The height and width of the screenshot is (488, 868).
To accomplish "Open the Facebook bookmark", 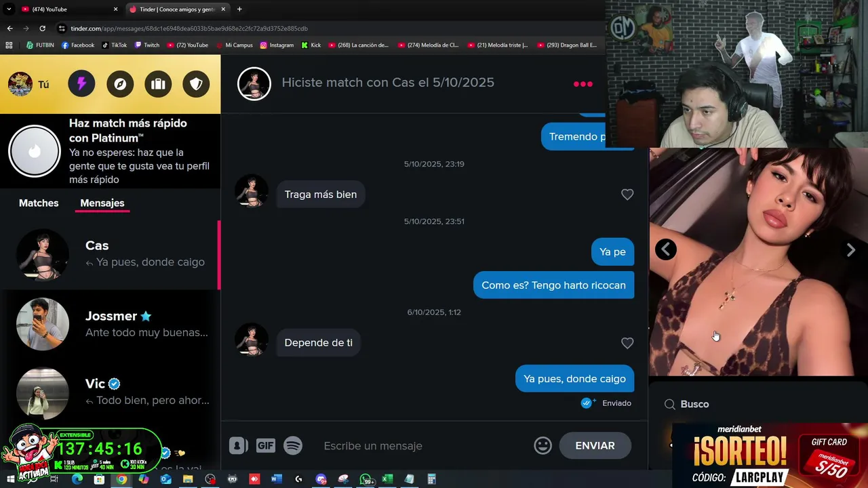I will [78, 45].
